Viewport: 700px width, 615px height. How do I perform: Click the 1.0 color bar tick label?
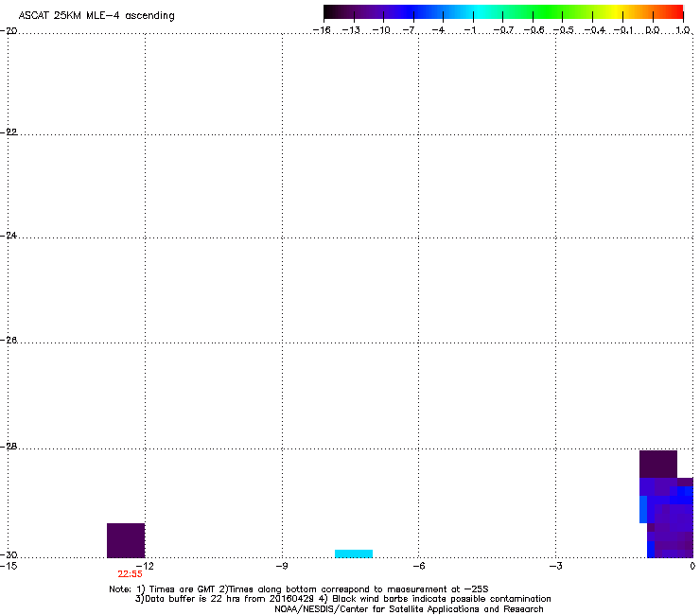click(683, 30)
